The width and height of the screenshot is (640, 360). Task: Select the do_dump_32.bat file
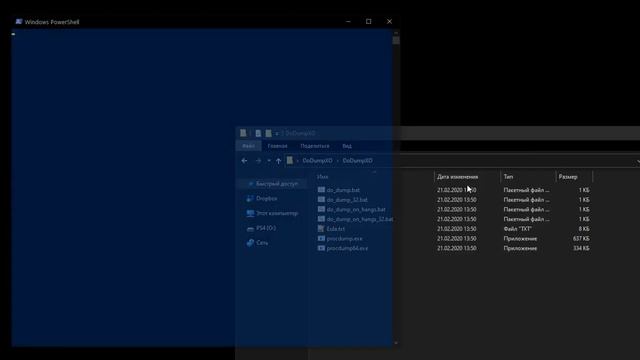click(x=347, y=200)
